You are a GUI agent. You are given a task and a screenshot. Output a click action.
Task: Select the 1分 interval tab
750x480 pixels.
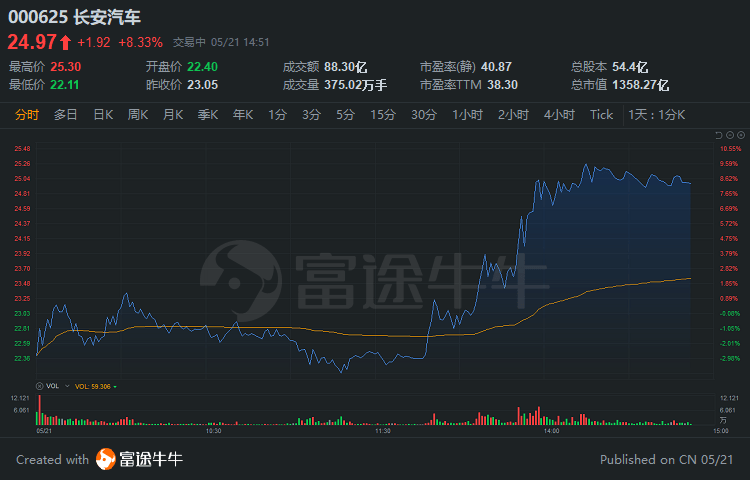(277, 115)
